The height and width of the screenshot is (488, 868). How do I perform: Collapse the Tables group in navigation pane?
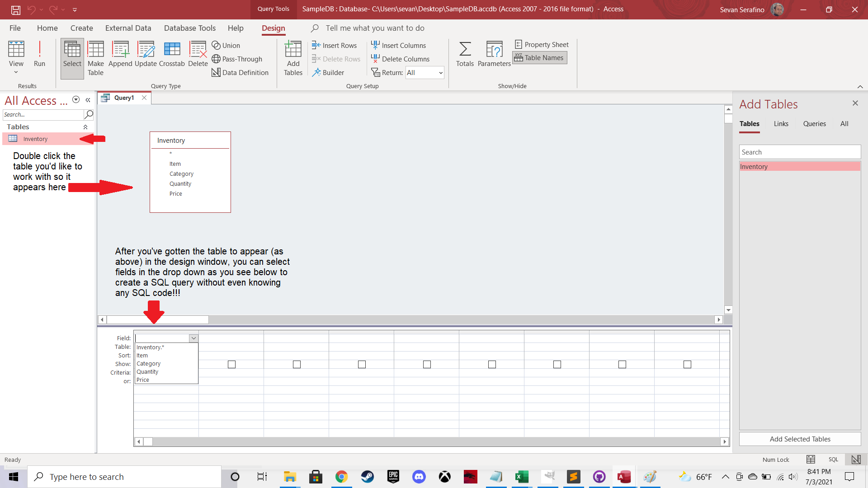coord(85,127)
